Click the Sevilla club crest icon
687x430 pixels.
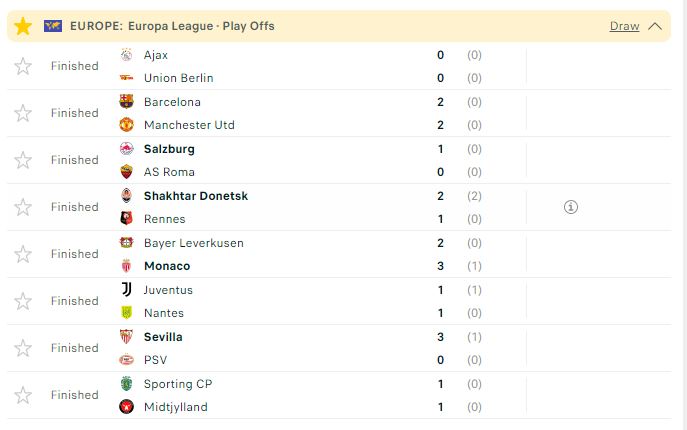(126, 337)
